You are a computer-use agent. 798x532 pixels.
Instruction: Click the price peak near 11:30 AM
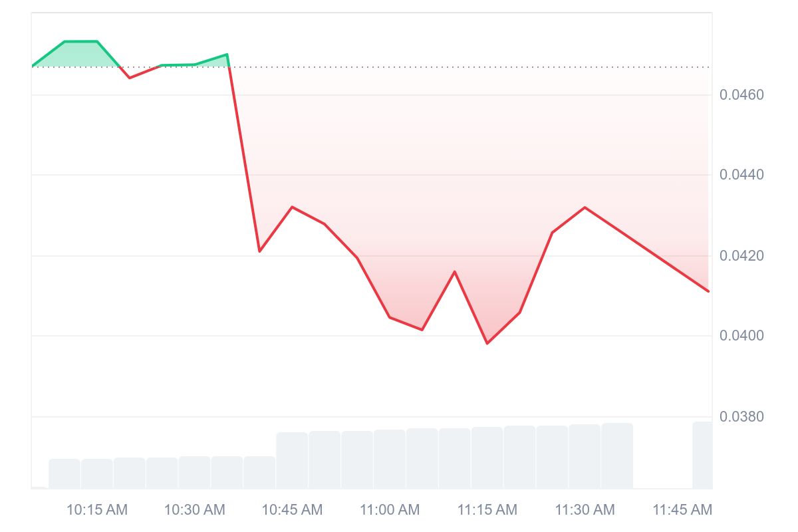(x=585, y=207)
